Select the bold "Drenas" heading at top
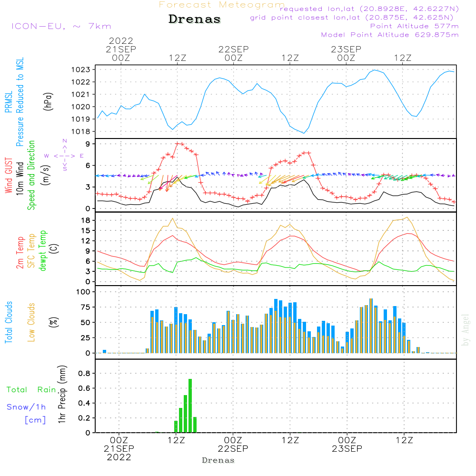The width and height of the screenshot is (476, 476). click(x=195, y=19)
